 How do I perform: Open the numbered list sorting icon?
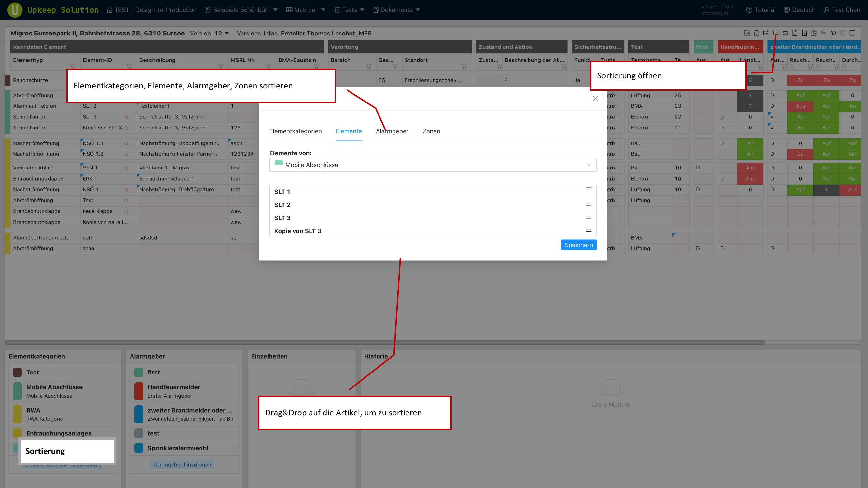pyautogui.click(x=776, y=33)
